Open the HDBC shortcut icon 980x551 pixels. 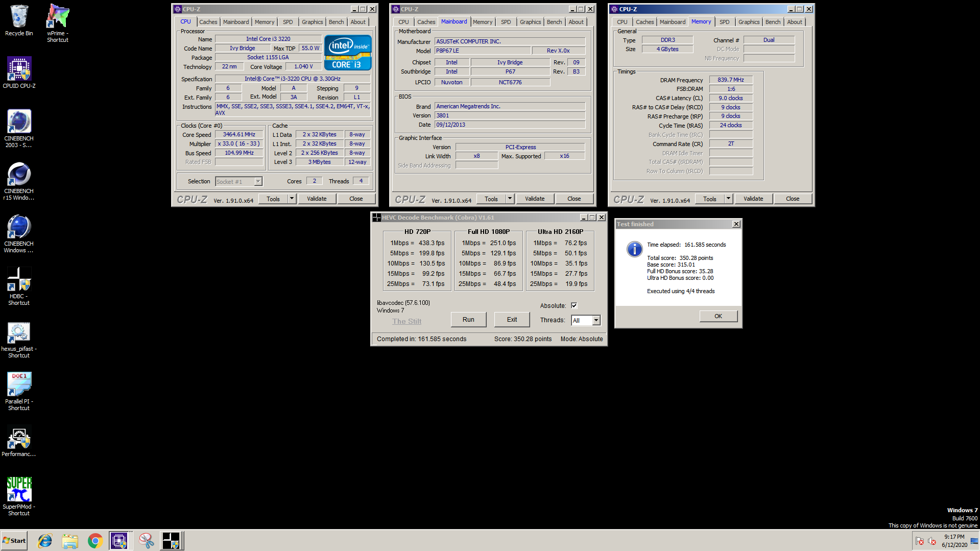click(x=19, y=286)
